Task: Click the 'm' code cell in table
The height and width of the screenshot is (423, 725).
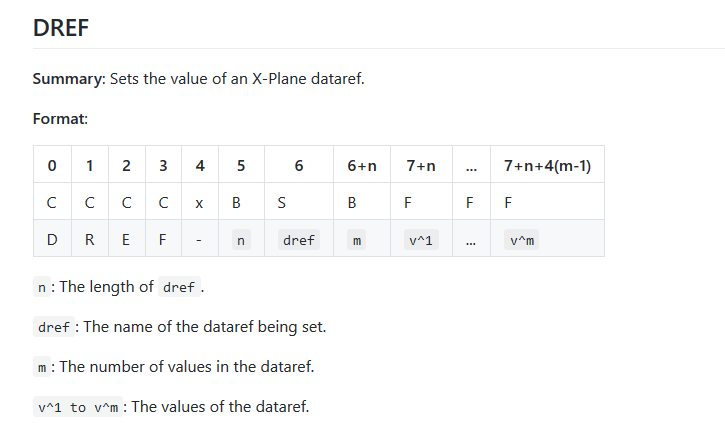Action: tap(356, 240)
